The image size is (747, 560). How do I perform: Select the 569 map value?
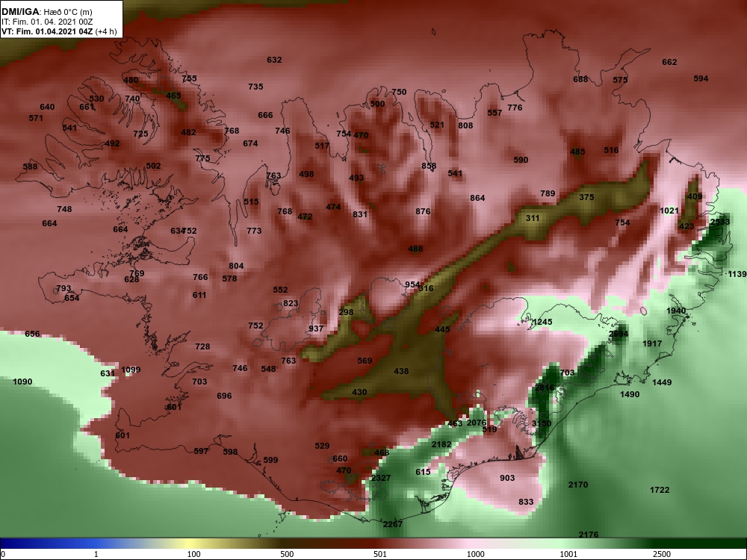point(365,361)
